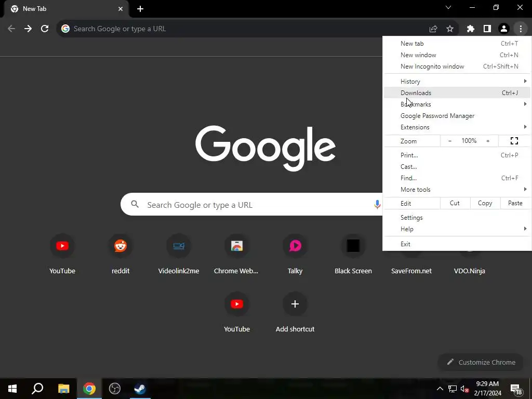Expand the Extensions submenu
The width and height of the screenshot is (532, 399).
coord(457,127)
